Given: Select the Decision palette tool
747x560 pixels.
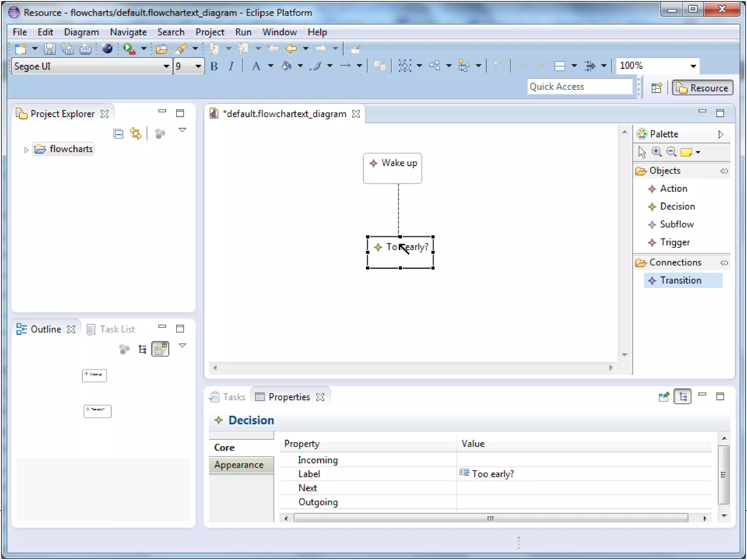Looking at the screenshot, I should (x=677, y=206).
